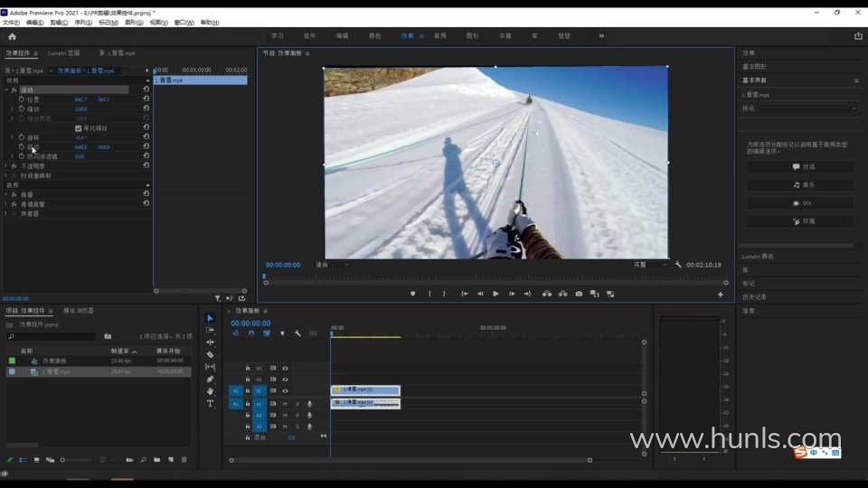Switch to the Lumetri scopes tab
Viewport: 868px width, 488px height.
pyautogui.click(x=64, y=53)
